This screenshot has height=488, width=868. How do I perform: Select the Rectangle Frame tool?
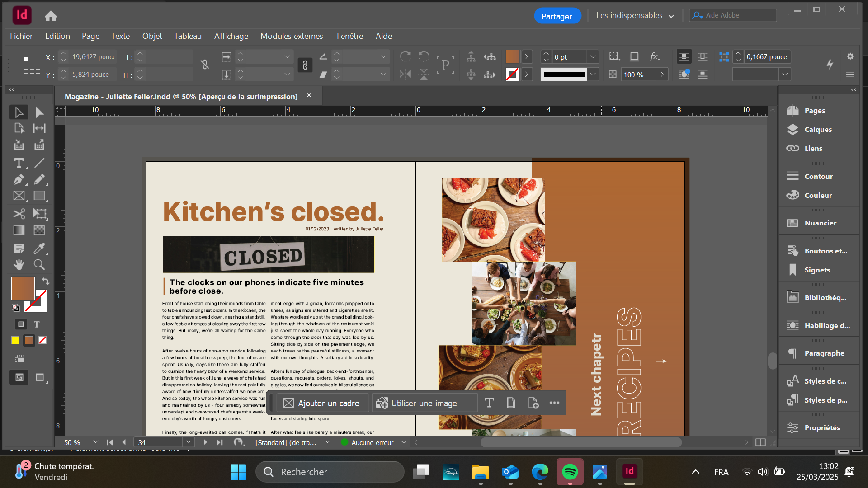(x=19, y=196)
